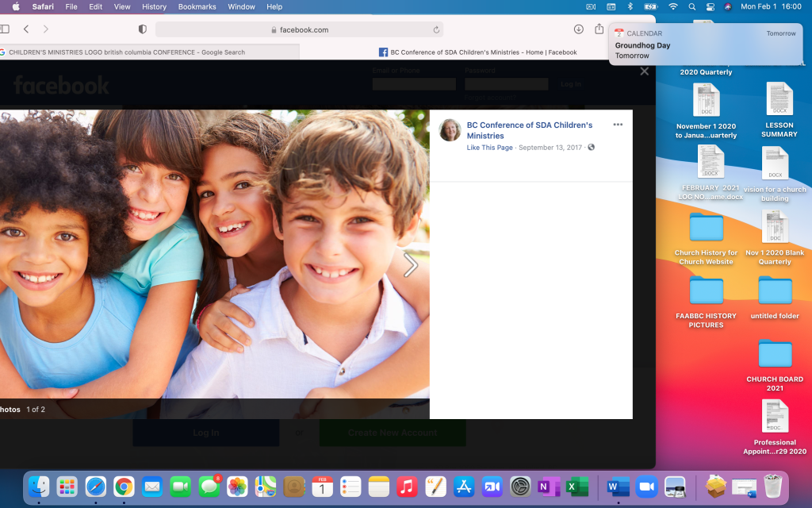Screen dimensions: 812x508
Task: Open the Window menu
Action: click(x=241, y=6)
